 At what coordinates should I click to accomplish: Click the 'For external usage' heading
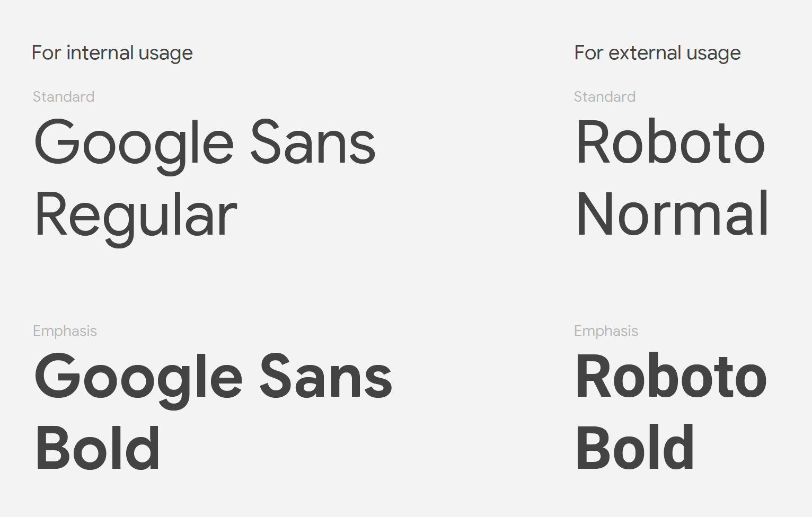pos(657,54)
